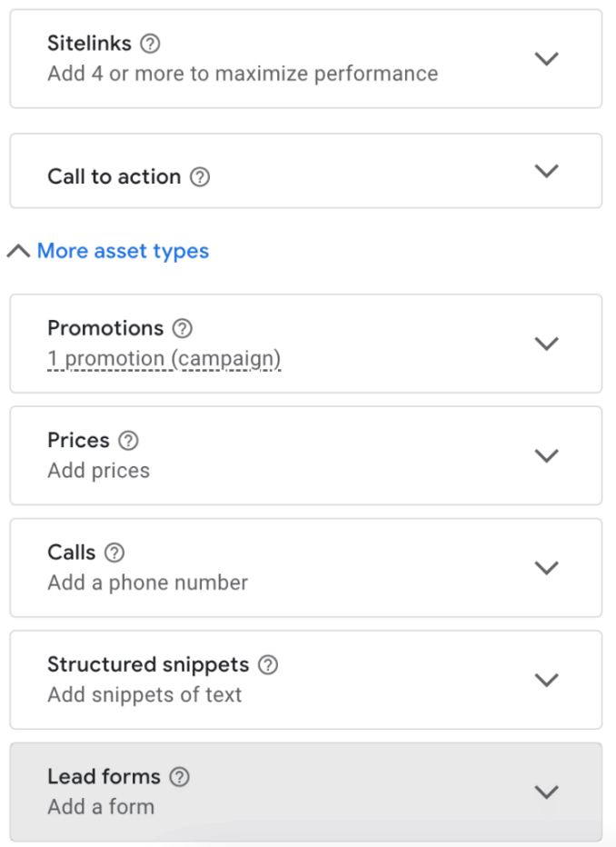Expand the Sitelinks section
Image resolution: width=616 pixels, height=847 pixels.
(x=547, y=58)
